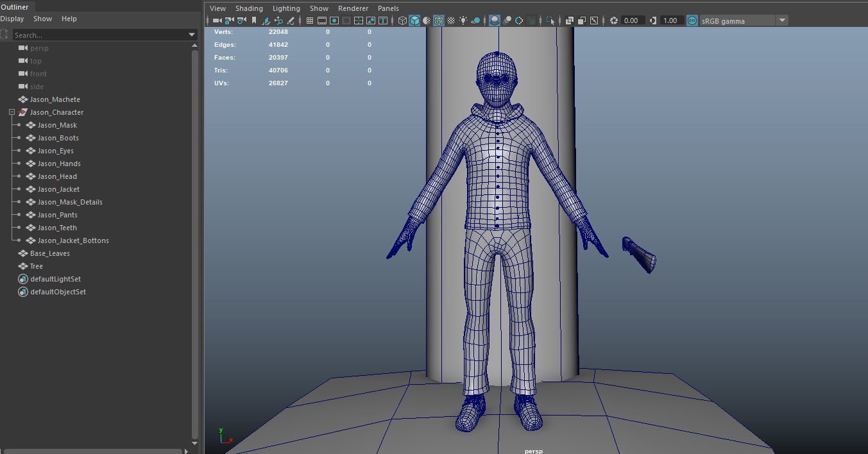This screenshot has height=454, width=868.
Task: Toggle the View Transform ON button
Action: [692, 21]
